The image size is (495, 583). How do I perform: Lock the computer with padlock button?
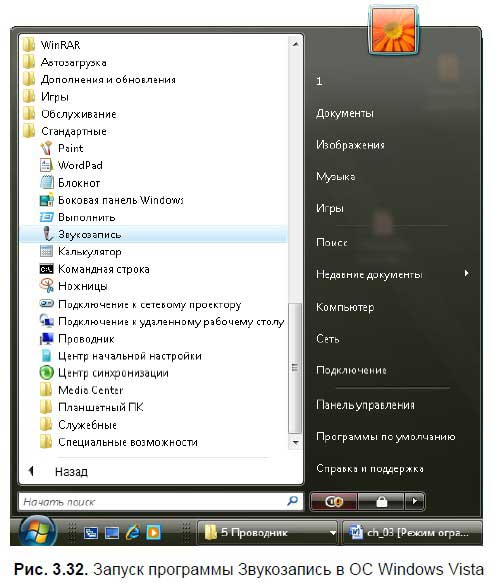(381, 502)
